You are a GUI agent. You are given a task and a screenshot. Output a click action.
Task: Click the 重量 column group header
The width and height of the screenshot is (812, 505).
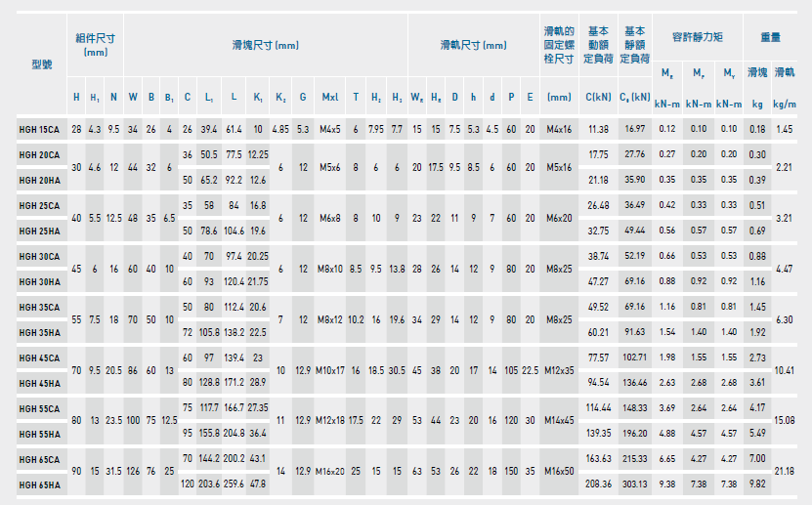pos(771,37)
